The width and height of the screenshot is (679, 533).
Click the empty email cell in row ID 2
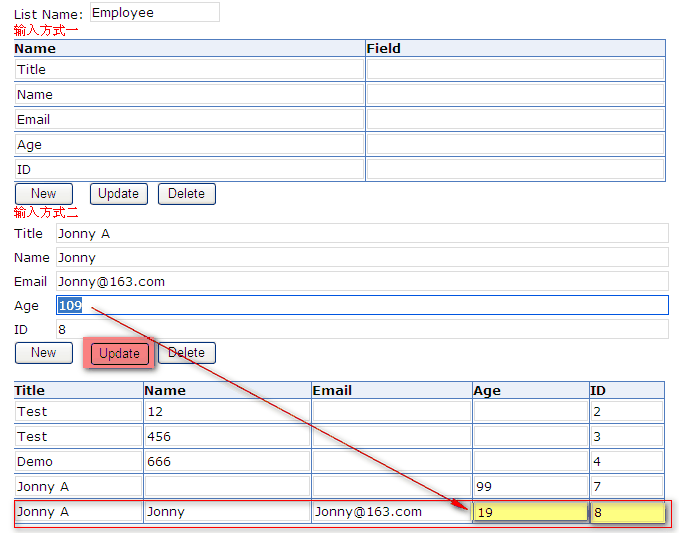coord(392,411)
